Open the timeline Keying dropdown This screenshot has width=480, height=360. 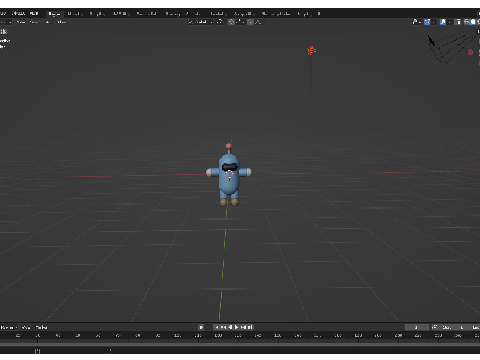(9, 328)
